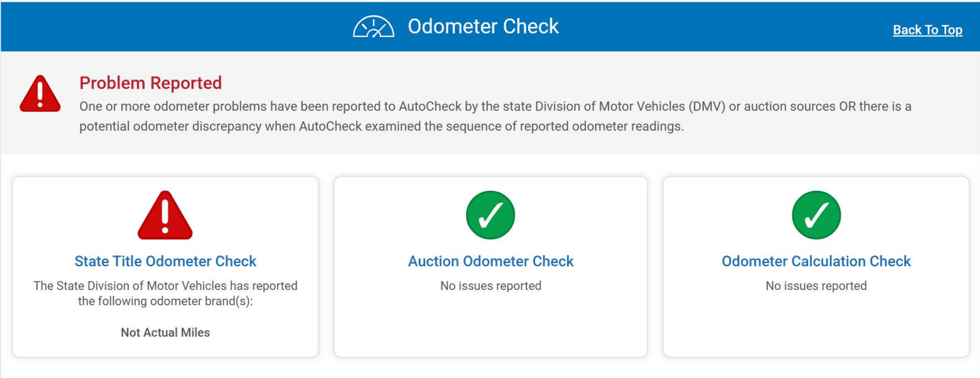Viewport: 980px width, 378px height.
Task: Click the Not Actual Miles brand text
Action: click(x=165, y=332)
